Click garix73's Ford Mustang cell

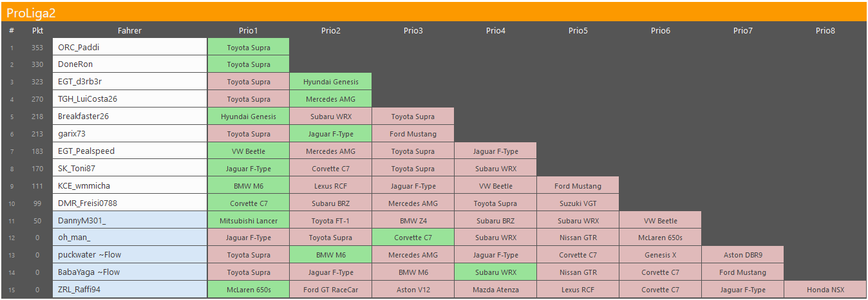tap(413, 134)
